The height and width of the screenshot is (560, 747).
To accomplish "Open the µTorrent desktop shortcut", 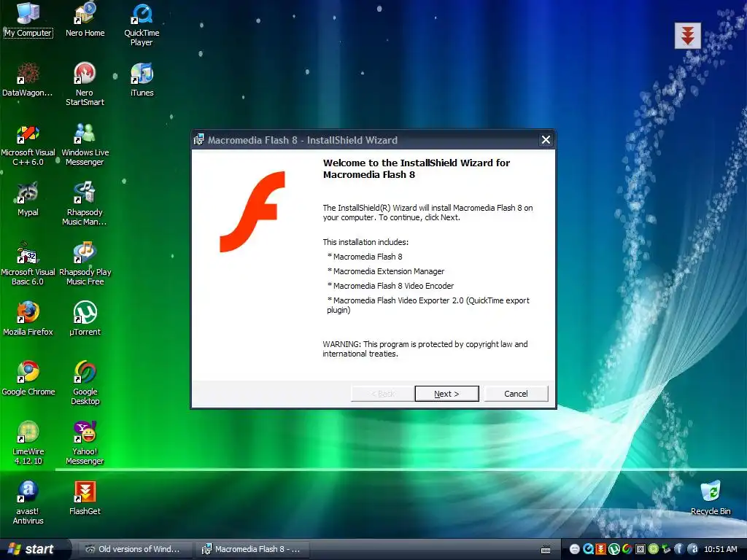I will [85, 319].
